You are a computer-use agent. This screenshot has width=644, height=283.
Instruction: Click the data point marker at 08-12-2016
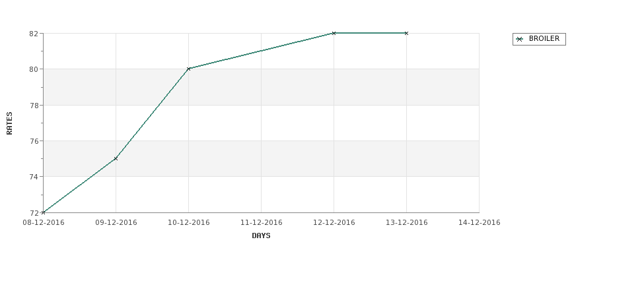tap(43, 212)
